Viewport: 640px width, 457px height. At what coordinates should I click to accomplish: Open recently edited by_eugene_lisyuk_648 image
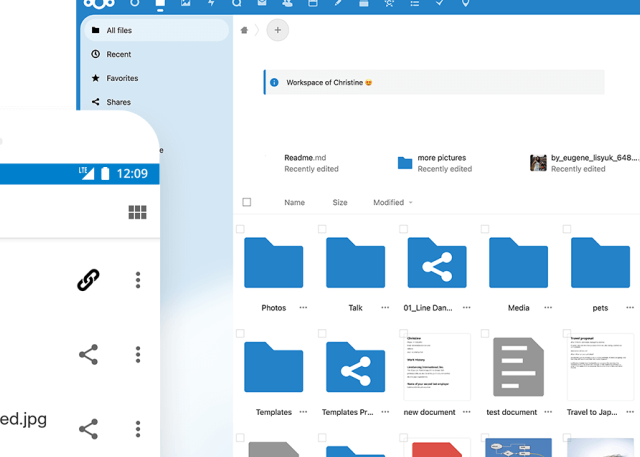tap(584, 163)
